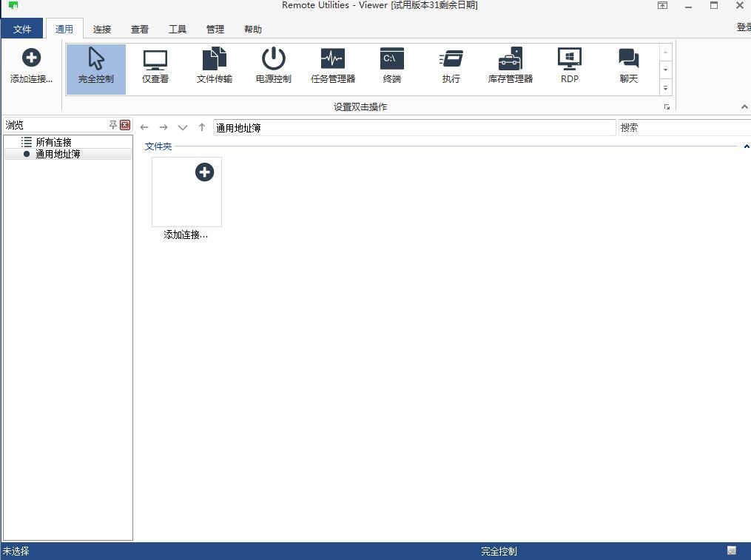Open the Inventory Manager (库存管理器)
This screenshot has width=751, height=560.
pyautogui.click(x=510, y=67)
